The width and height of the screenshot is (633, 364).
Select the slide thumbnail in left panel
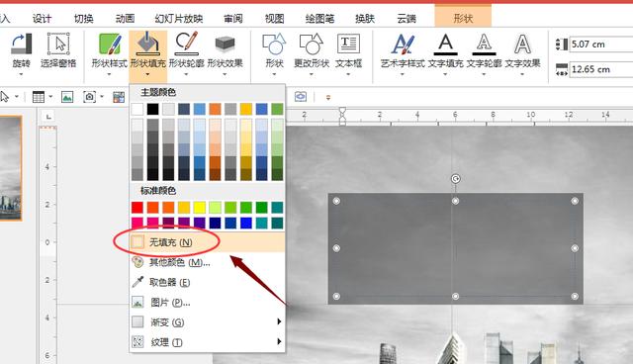coord(11,168)
